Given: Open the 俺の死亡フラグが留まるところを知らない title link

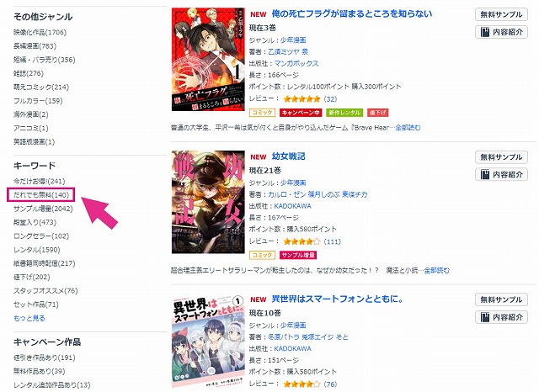Looking at the screenshot, I should 352,13.
